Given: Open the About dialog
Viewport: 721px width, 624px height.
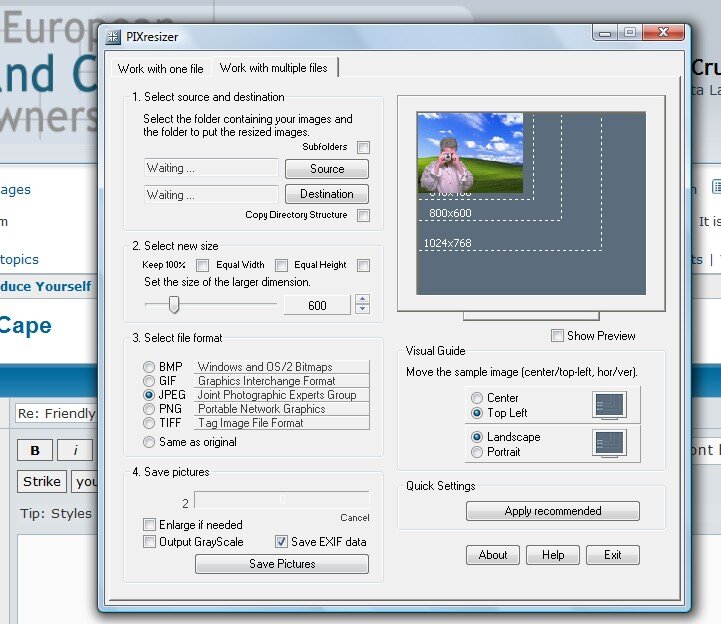Looking at the screenshot, I should pyautogui.click(x=492, y=555).
